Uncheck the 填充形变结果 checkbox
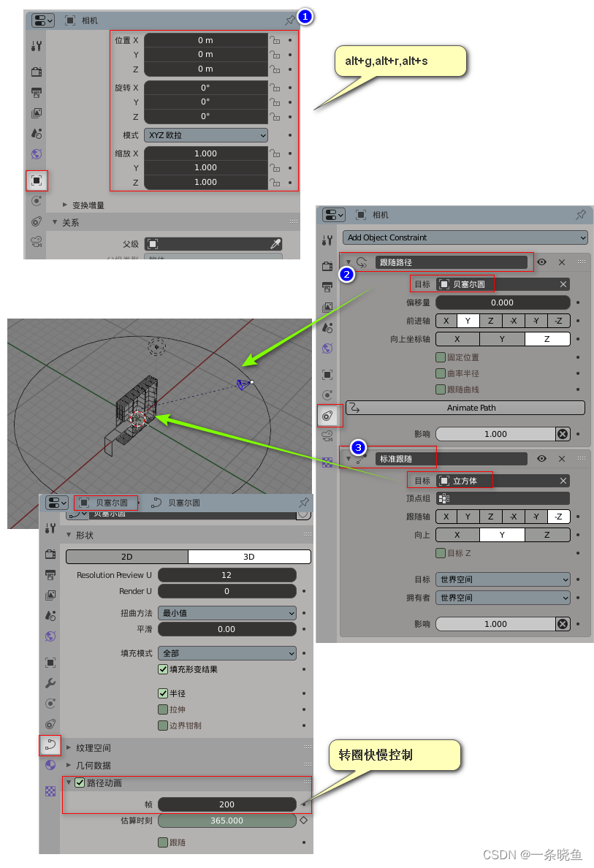 click(x=164, y=669)
